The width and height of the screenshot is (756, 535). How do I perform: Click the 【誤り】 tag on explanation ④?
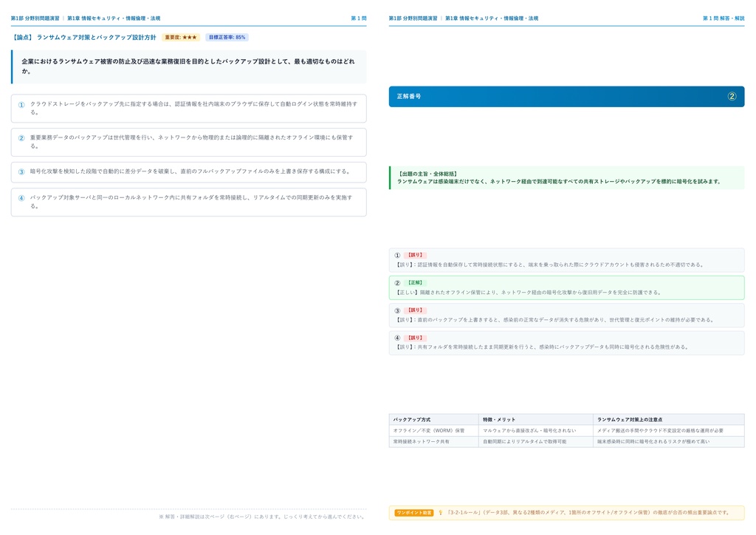click(x=415, y=338)
